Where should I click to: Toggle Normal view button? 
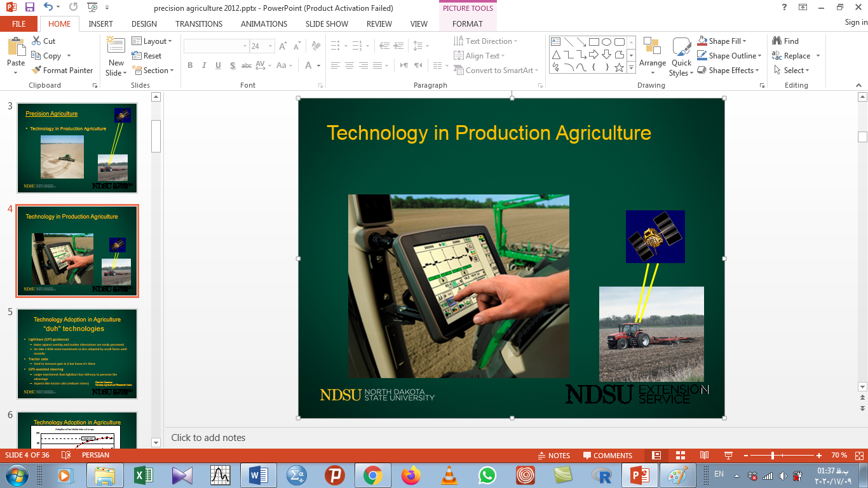pyautogui.click(x=656, y=456)
